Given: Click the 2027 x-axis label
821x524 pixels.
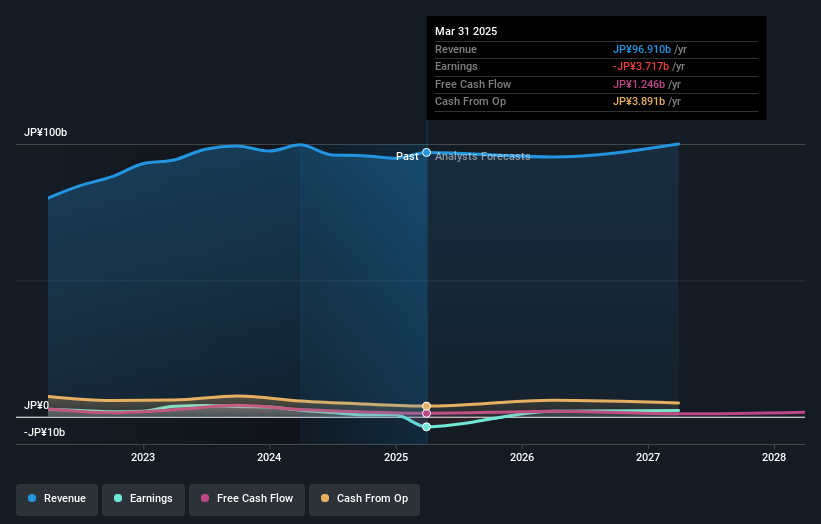Looking at the screenshot, I should pos(648,457).
